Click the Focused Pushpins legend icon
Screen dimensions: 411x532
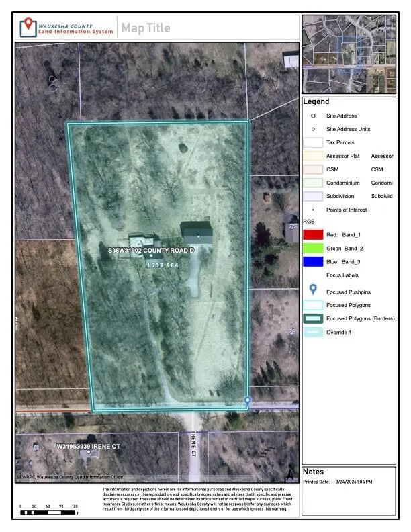[x=313, y=291]
